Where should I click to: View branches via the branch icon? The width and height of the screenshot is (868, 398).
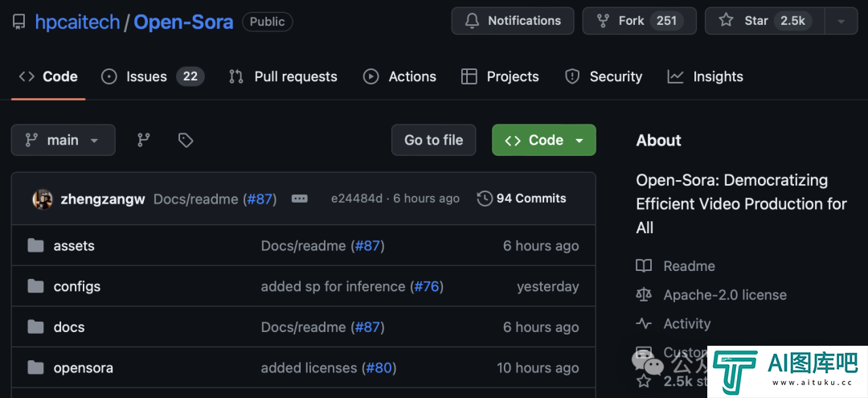144,140
